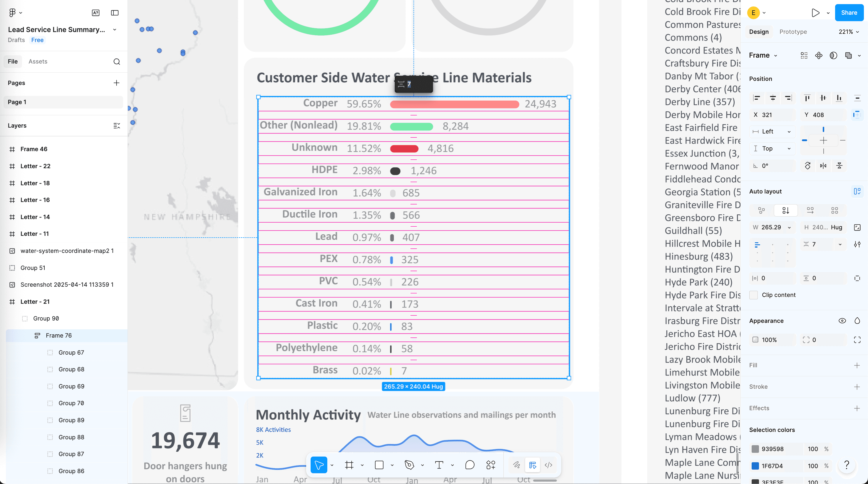Align horizontal centers icon

(x=773, y=98)
